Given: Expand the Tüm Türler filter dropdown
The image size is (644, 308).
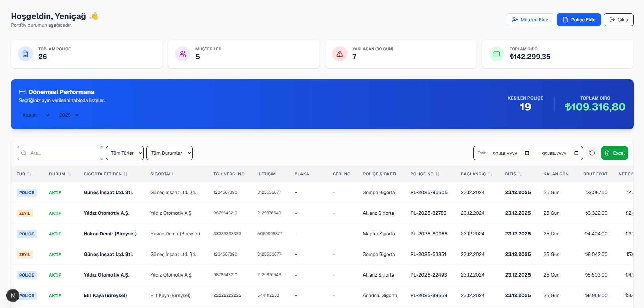Looking at the screenshot, I should click(125, 153).
